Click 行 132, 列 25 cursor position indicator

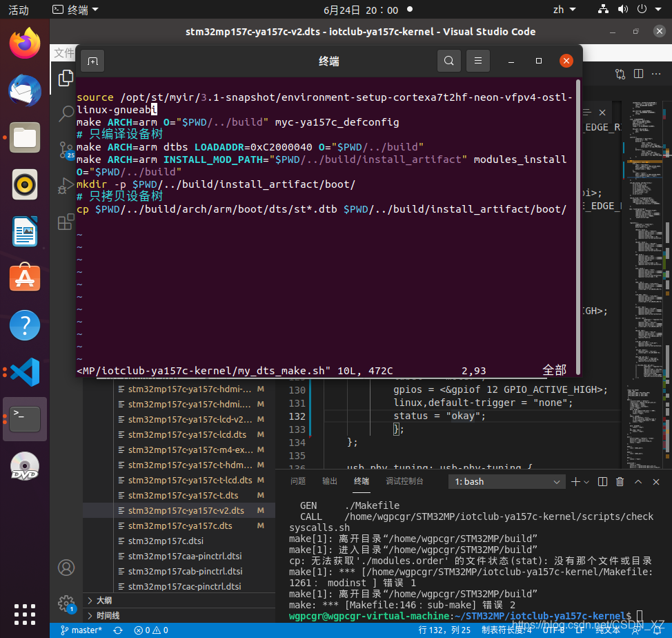[444, 630]
